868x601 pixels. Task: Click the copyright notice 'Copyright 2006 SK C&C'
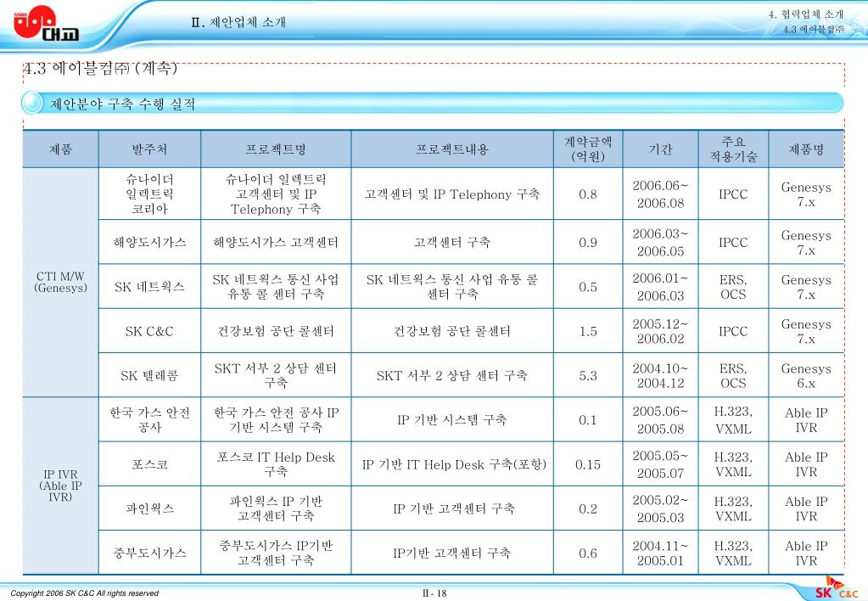[84, 593]
